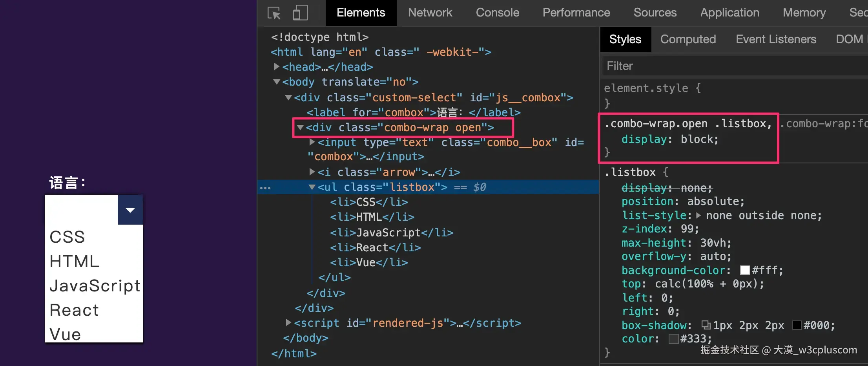Image resolution: width=868 pixels, height=366 pixels.
Task: Click the three-dots gutter icon beside ul.listbox
Action: tap(265, 188)
